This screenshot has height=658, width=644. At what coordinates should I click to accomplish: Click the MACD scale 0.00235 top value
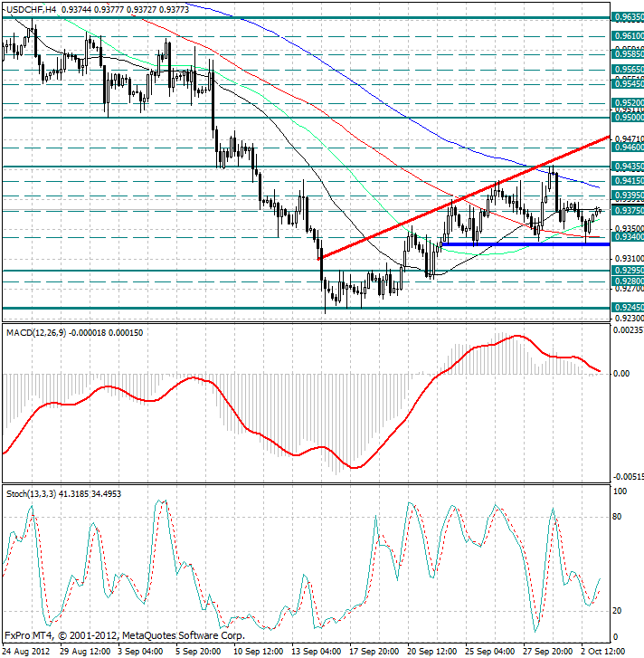tap(629, 330)
